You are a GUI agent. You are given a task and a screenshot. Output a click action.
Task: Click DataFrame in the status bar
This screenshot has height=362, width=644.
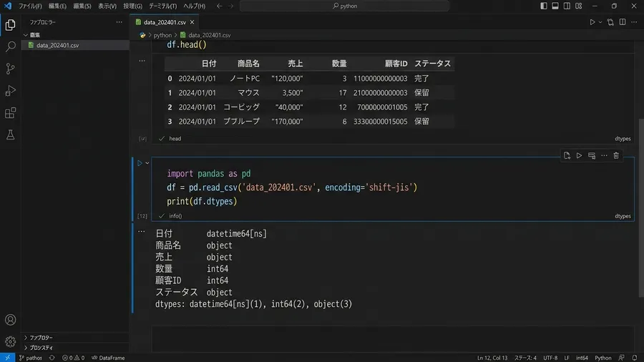pyautogui.click(x=108, y=358)
